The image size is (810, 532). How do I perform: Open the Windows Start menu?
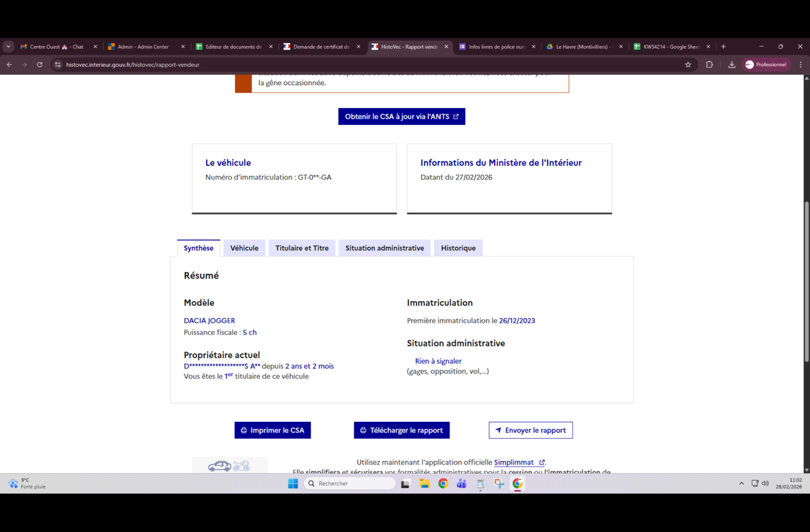pyautogui.click(x=293, y=483)
